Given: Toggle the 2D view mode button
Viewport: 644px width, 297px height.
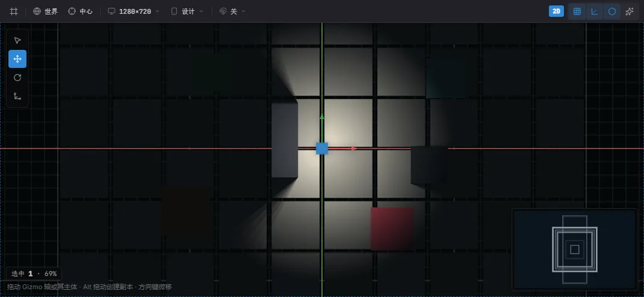Looking at the screenshot, I should coord(556,11).
